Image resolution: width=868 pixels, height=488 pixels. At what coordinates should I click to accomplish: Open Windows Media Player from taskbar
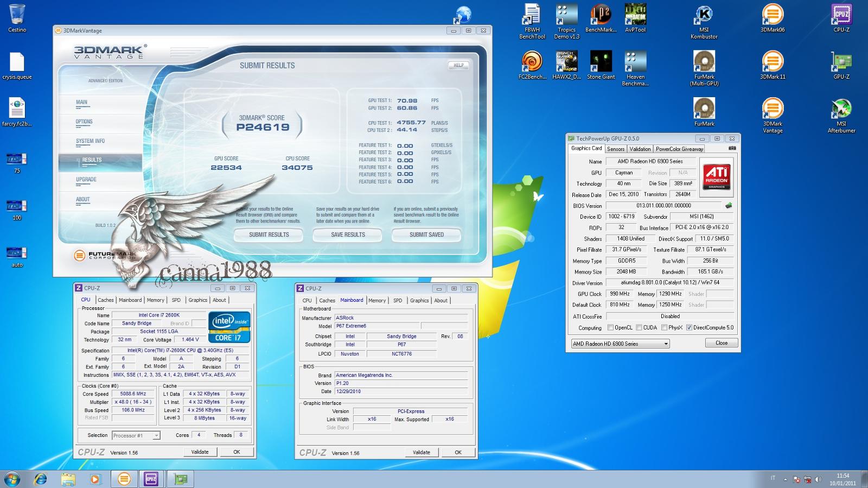[95, 479]
